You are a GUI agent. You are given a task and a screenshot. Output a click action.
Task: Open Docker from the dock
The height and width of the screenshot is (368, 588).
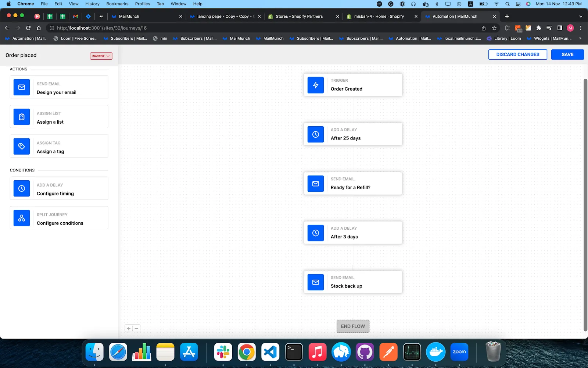point(435,352)
